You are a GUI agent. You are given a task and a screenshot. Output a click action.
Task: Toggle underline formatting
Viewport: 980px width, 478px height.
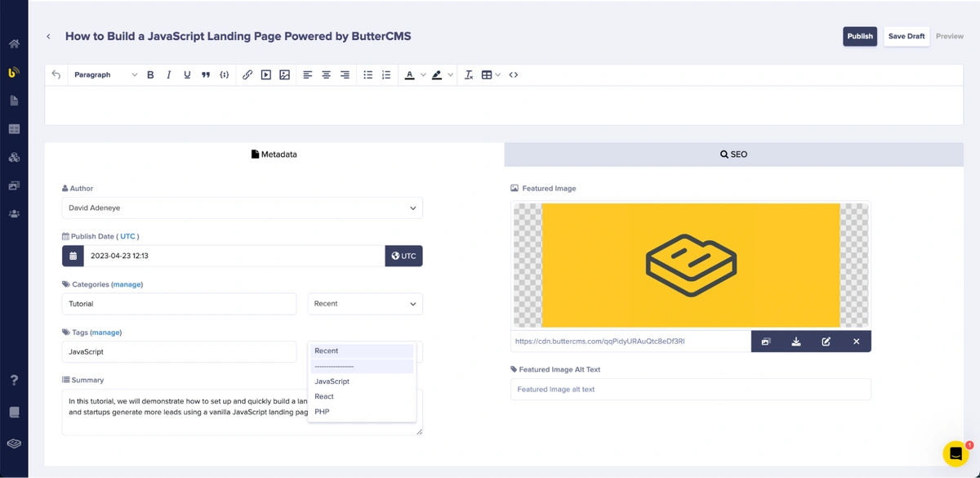click(187, 74)
